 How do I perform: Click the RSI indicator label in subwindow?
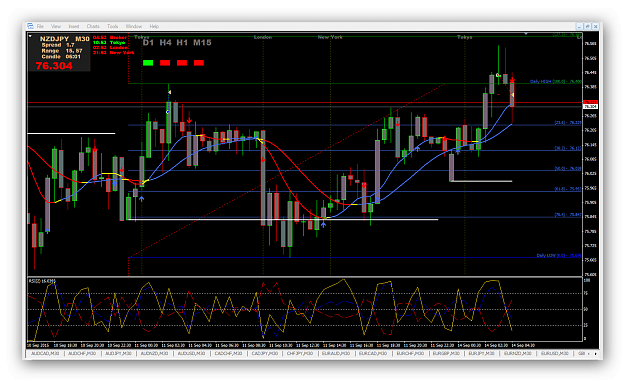coord(42,281)
